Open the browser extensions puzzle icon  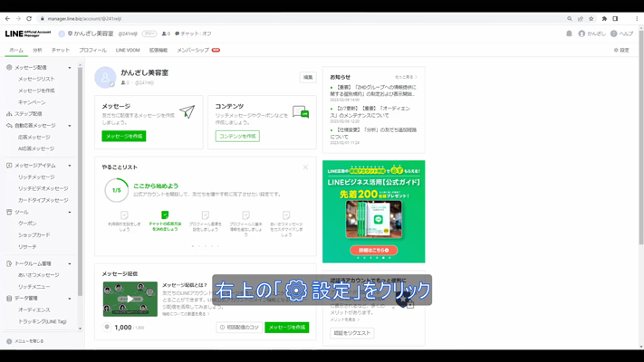click(604, 18)
